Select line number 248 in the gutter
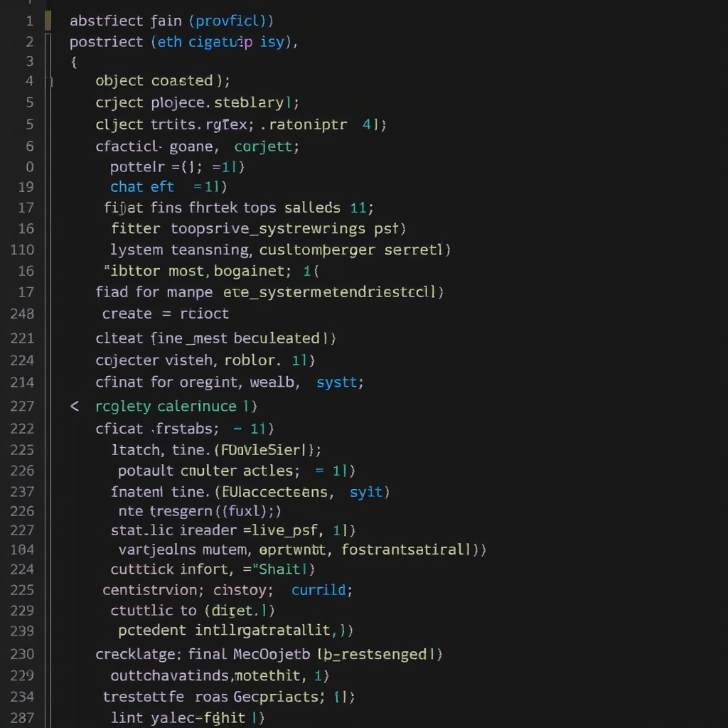The width and height of the screenshot is (728, 728). click(22, 314)
